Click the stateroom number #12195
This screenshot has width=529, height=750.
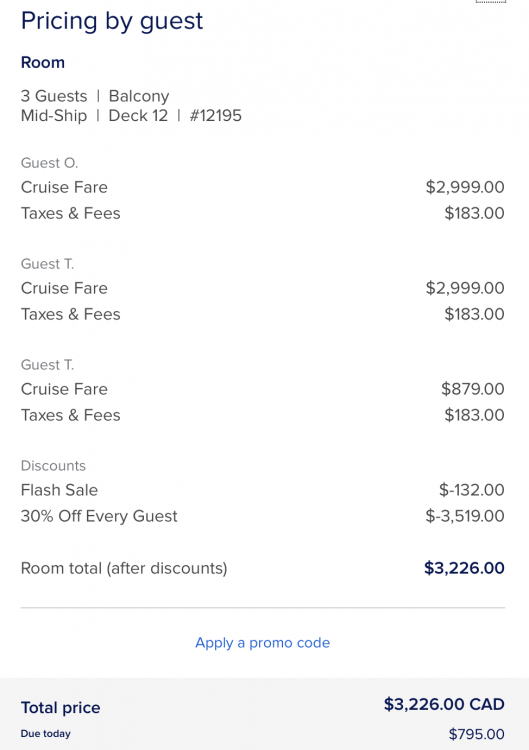(x=216, y=116)
